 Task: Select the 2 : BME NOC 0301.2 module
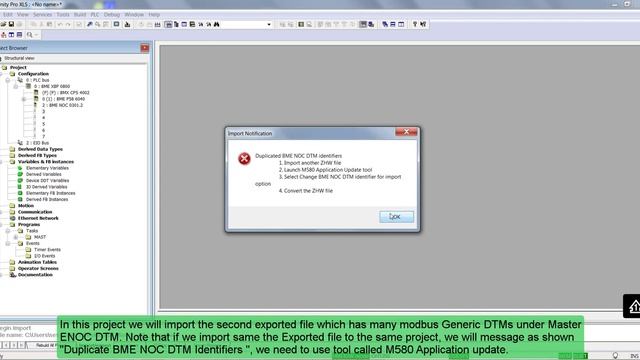[x=62, y=105]
